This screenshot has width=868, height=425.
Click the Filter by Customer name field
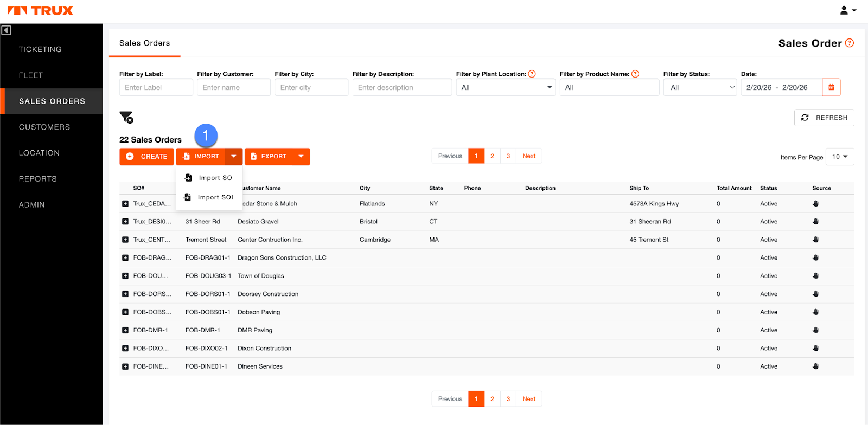pyautogui.click(x=233, y=87)
